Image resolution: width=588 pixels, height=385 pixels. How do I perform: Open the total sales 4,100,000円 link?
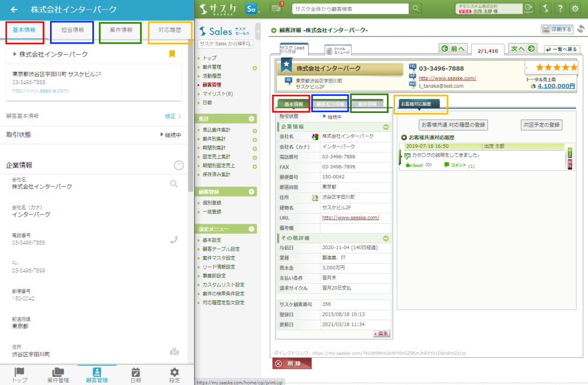click(555, 86)
